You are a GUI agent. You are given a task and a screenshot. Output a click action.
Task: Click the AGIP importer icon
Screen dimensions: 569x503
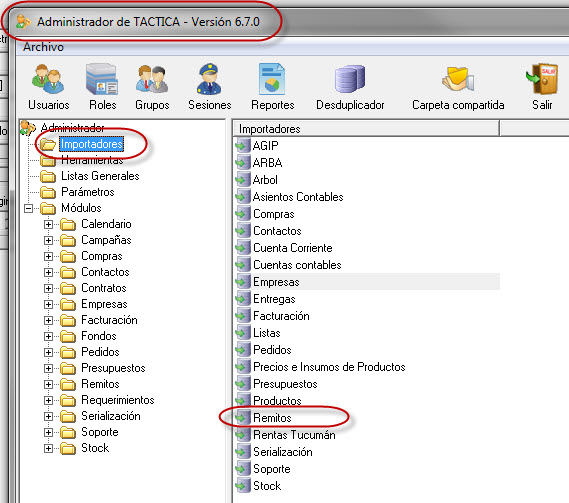coord(243,146)
